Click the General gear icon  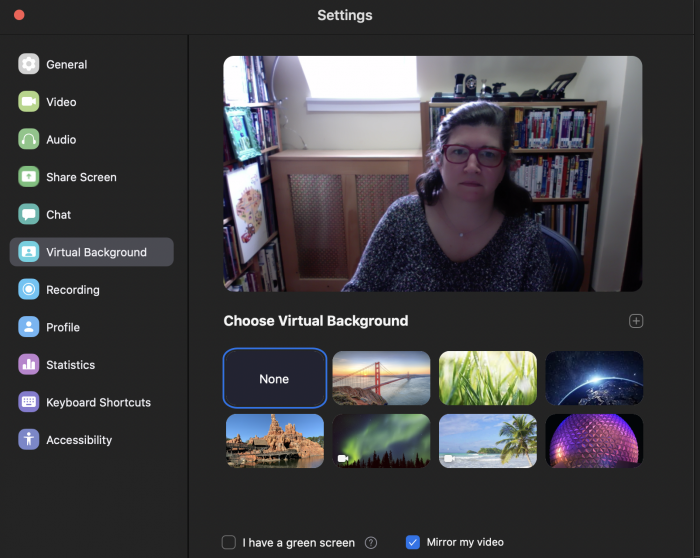click(x=29, y=64)
